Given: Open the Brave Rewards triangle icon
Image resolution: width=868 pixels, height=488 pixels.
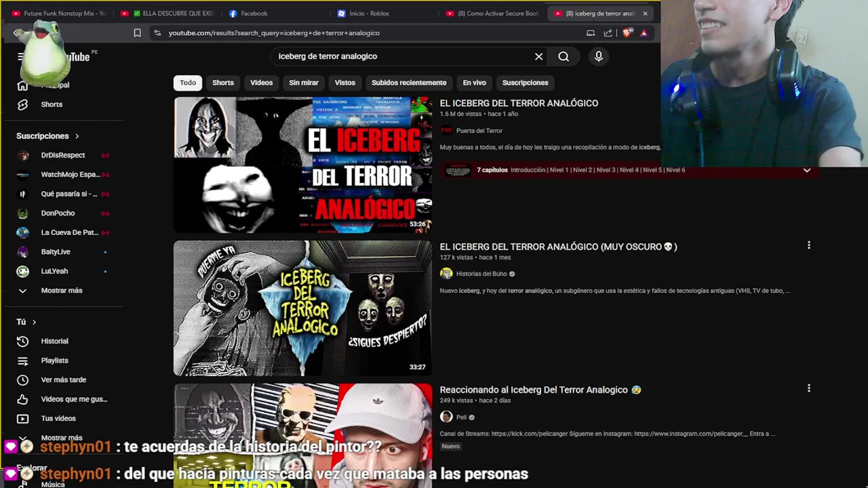Looking at the screenshot, I should click(x=644, y=33).
